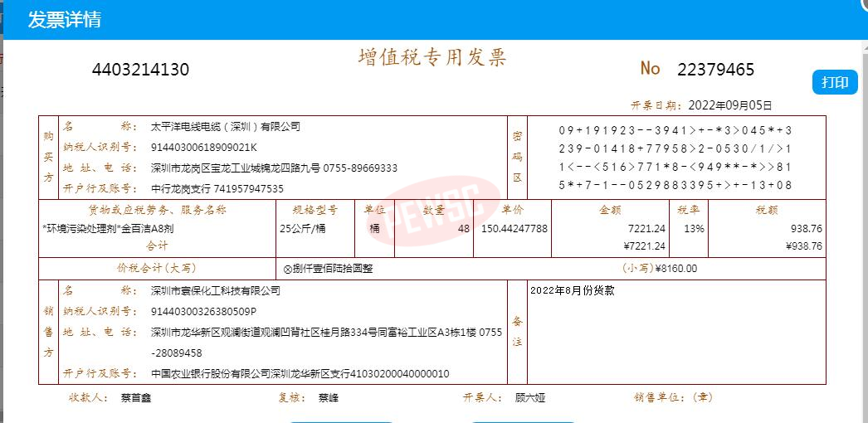
Task: Select seller tax ID 91440300326380509P
Action: 203,312
